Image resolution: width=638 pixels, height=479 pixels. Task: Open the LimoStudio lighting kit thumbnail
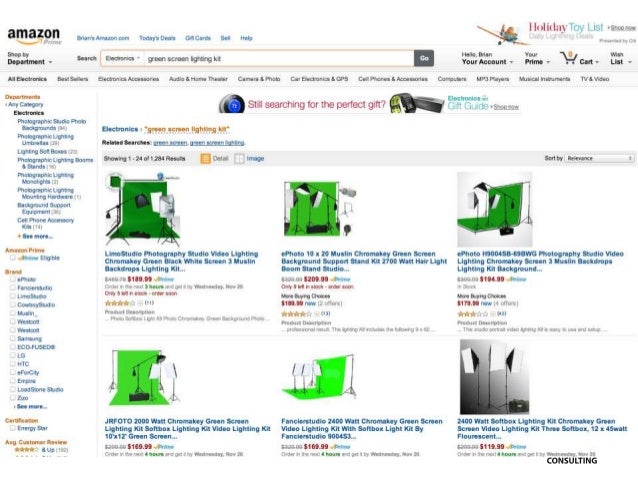(x=142, y=209)
